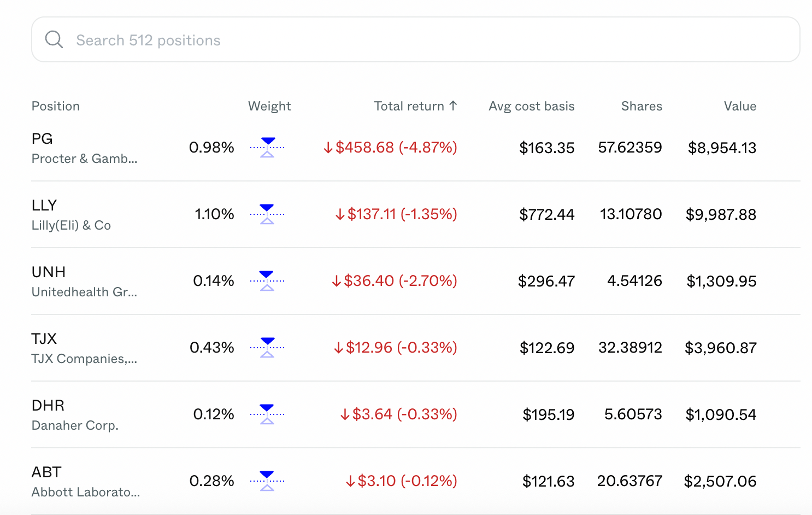Viewport: 812px width, 515px height.
Task: Open the TJX Companies position
Action: (416, 348)
